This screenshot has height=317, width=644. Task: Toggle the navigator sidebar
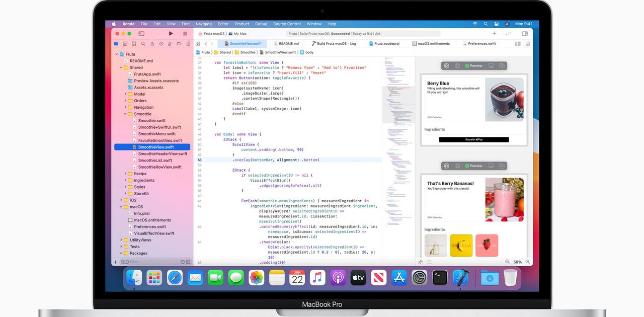point(141,34)
